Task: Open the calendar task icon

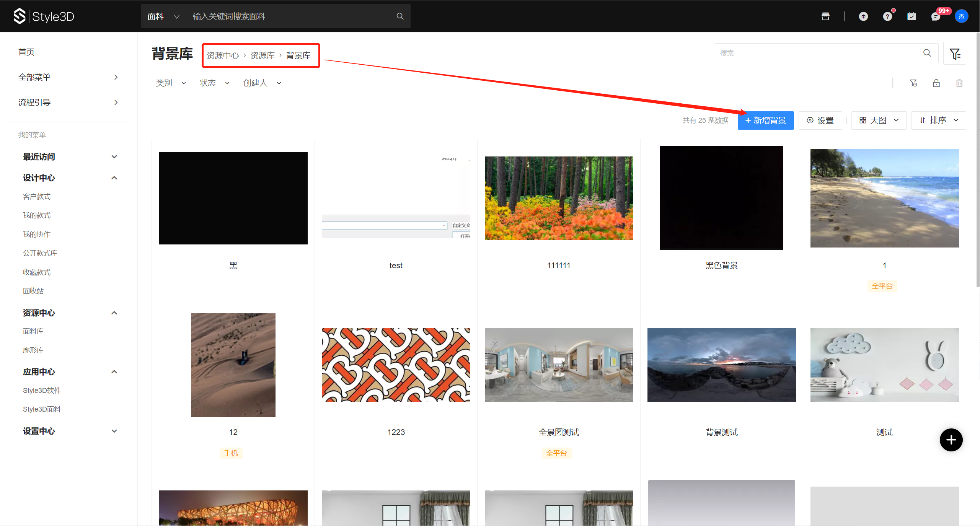Action: click(x=912, y=16)
